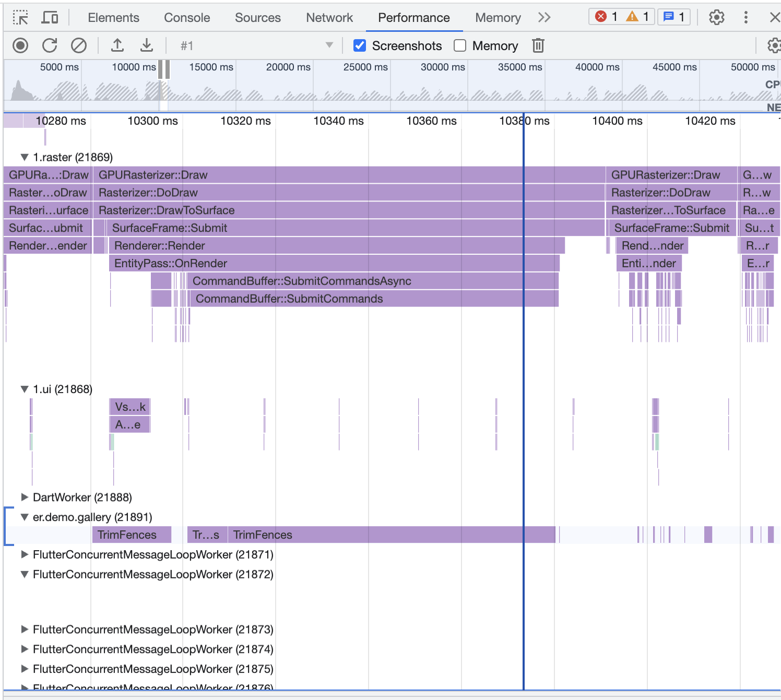The width and height of the screenshot is (781, 700).
Task: Expand the DartWorker (21888) track
Action: pyautogui.click(x=25, y=497)
